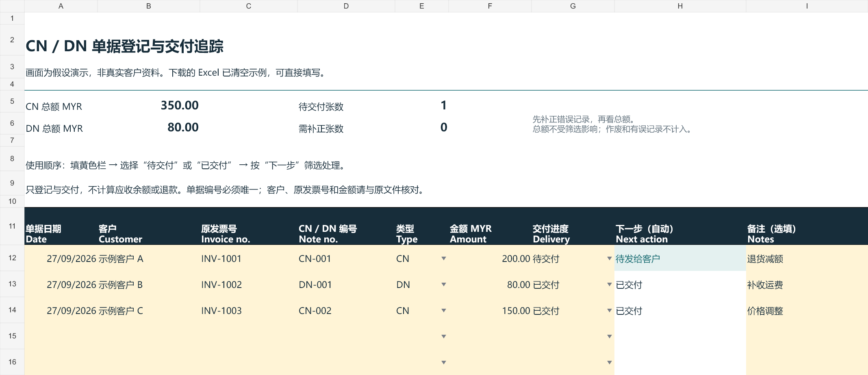Click the CN total value 350.00
Image resolution: width=868 pixels, height=375 pixels.
[180, 105]
